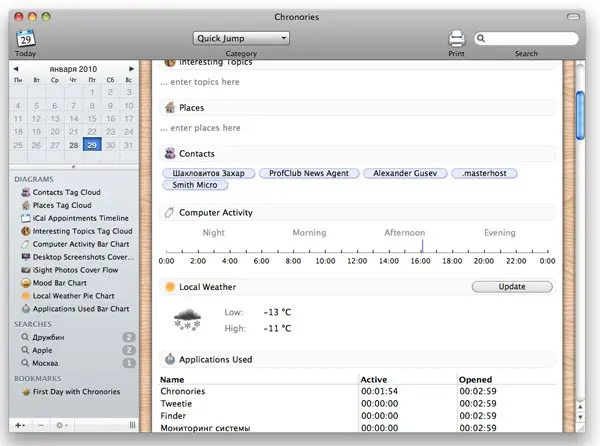Image resolution: width=600 pixels, height=446 pixels.
Task: Open Contacts Tag Cloud diagram
Action: [66, 192]
